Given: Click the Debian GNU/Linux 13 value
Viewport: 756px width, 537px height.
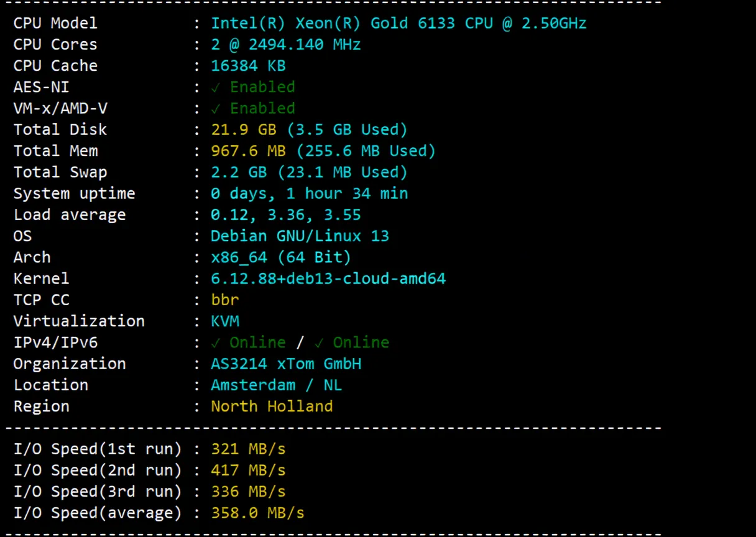Looking at the screenshot, I should point(300,236).
